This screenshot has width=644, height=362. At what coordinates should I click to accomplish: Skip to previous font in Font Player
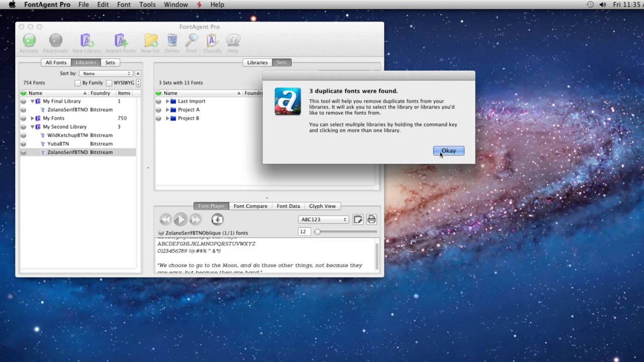pyautogui.click(x=166, y=219)
